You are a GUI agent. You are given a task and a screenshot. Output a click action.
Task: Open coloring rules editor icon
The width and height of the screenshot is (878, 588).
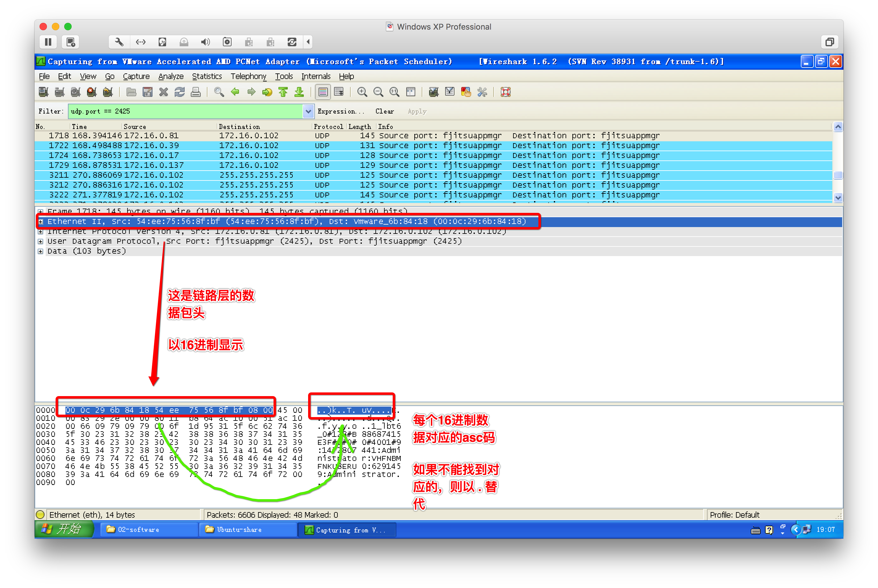click(x=466, y=92)
